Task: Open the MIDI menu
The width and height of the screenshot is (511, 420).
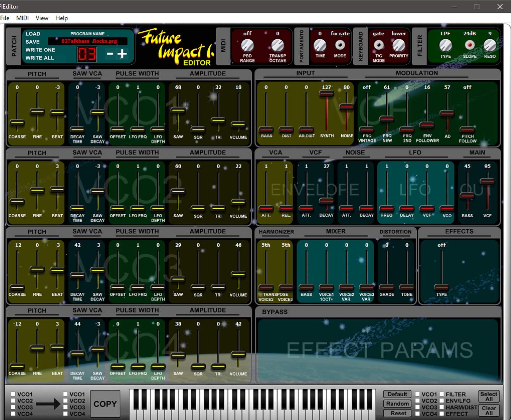Action: pyautogui.click(x=22, y=18)
